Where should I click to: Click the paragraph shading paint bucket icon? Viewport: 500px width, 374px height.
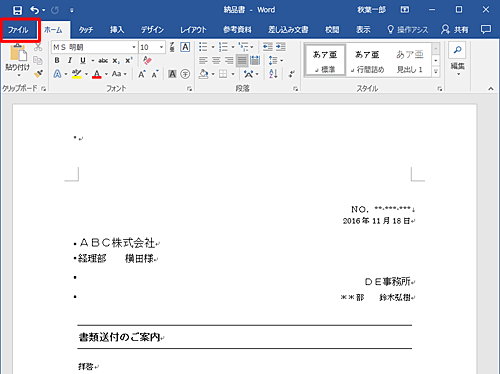[204, 74]
